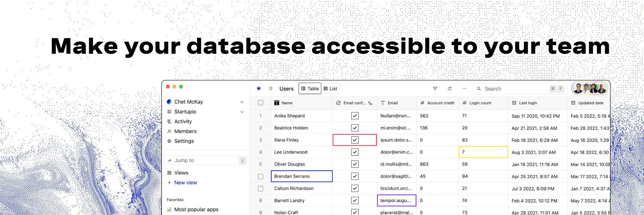The image size is (644, 215).
Task: Click the sort icon on Email conf column
Action: (370, 103)
